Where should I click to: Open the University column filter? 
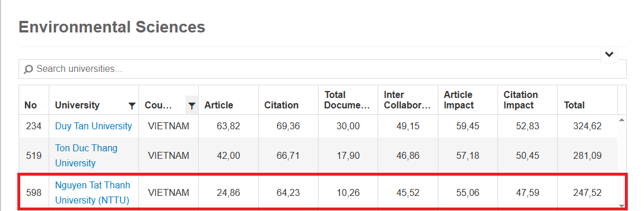point(132,106)
